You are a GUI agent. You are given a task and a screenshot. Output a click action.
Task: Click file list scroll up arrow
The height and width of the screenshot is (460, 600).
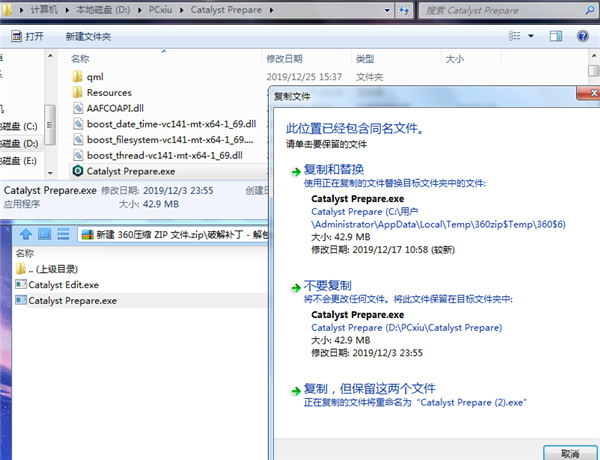[x=594, y=56]
